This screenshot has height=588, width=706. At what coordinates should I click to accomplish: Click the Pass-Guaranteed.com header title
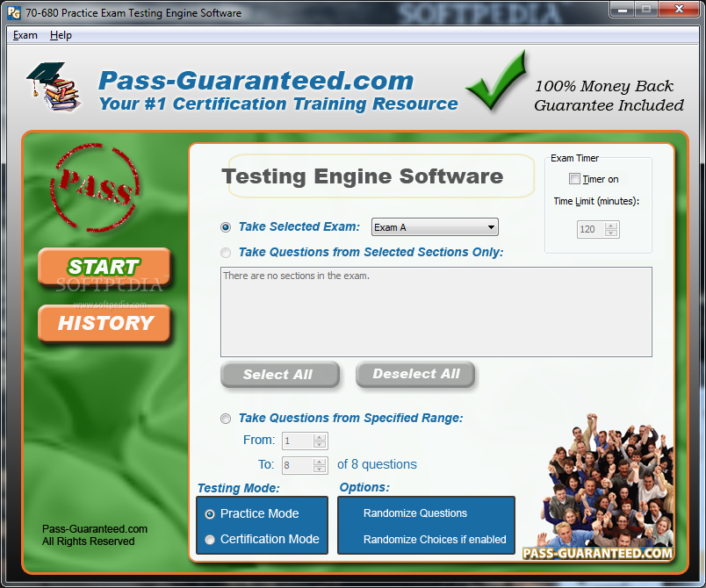[x=256, y=81]
